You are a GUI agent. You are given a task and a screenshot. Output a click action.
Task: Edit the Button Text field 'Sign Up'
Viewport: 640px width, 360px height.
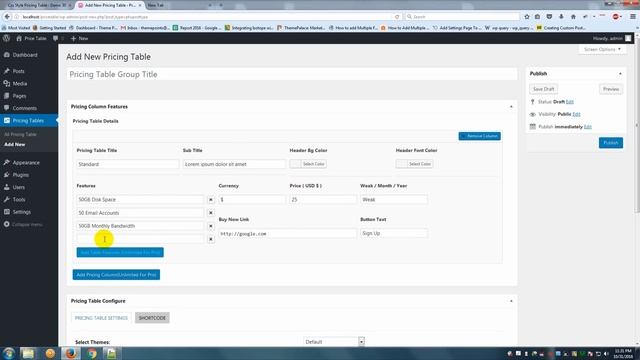(394, 233)
